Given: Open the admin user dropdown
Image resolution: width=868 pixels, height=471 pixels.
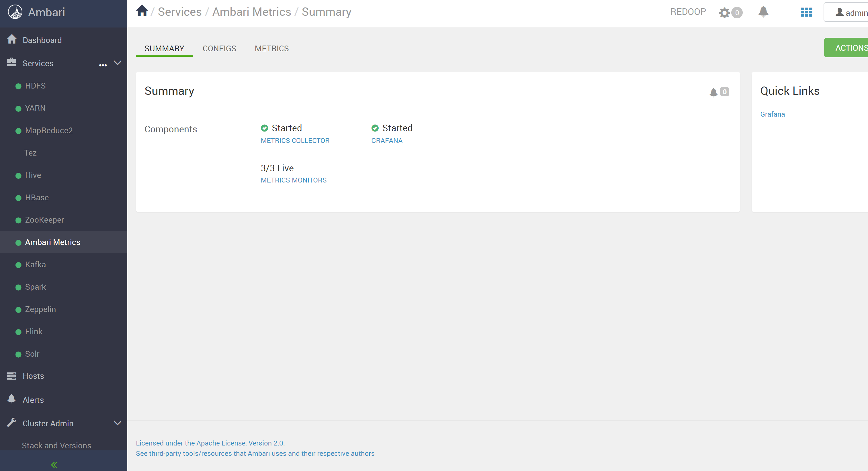Looking at the screenshot, I should coord(846,12).
